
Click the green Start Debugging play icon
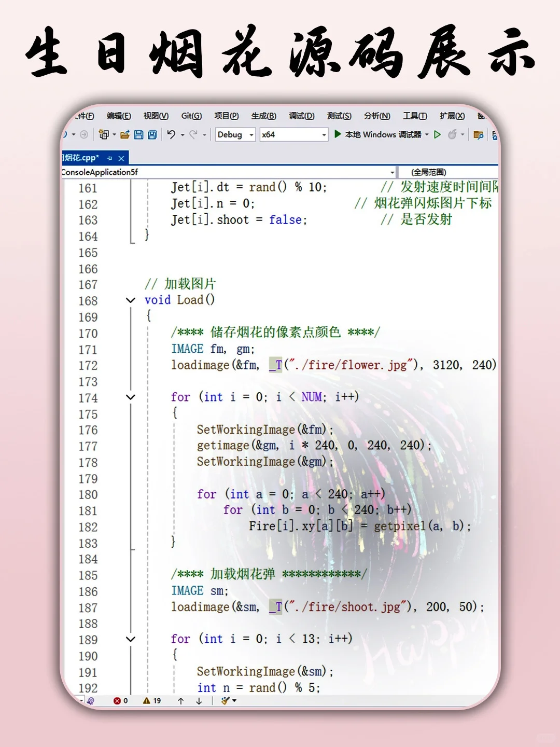click(x=338, y=134)
